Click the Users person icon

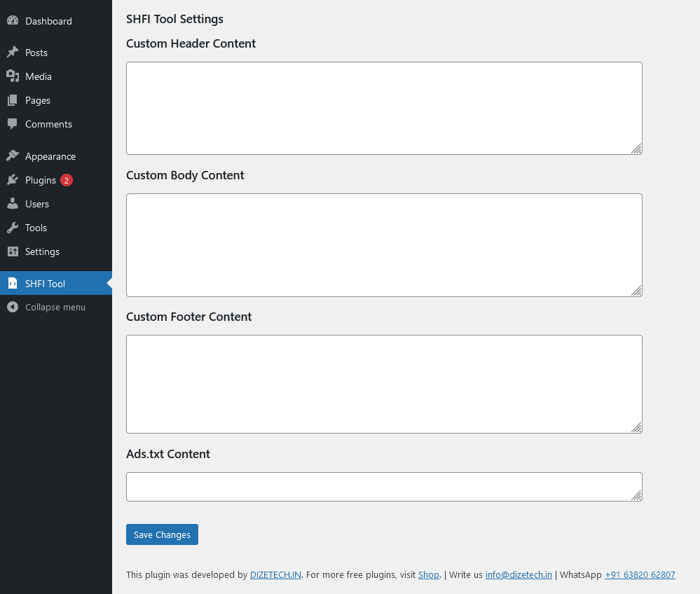pos(13,204)
